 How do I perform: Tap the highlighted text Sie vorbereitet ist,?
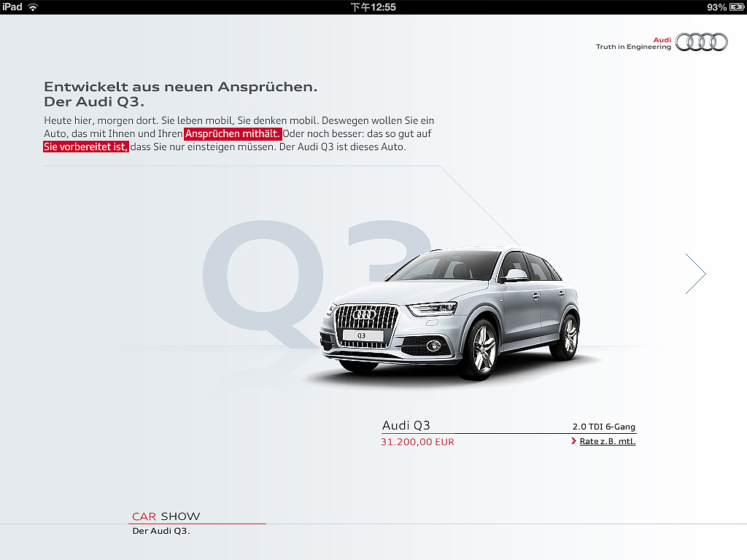point(85,147)
